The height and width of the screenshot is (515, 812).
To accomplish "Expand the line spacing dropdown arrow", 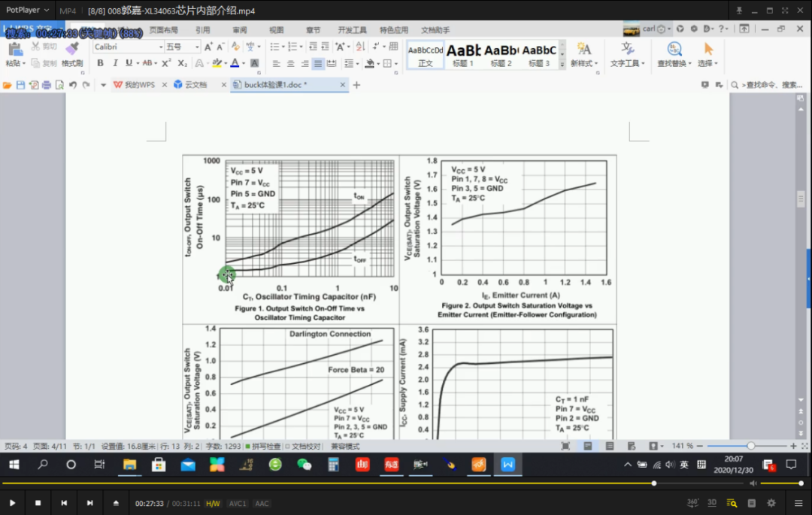I will tap(357, 64).
